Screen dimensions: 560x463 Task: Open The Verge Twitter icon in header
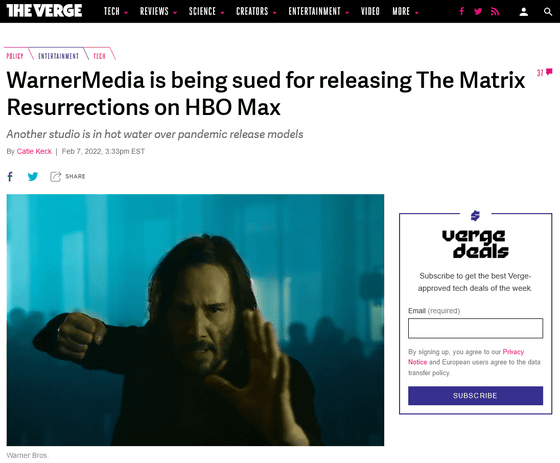[478, 11]
